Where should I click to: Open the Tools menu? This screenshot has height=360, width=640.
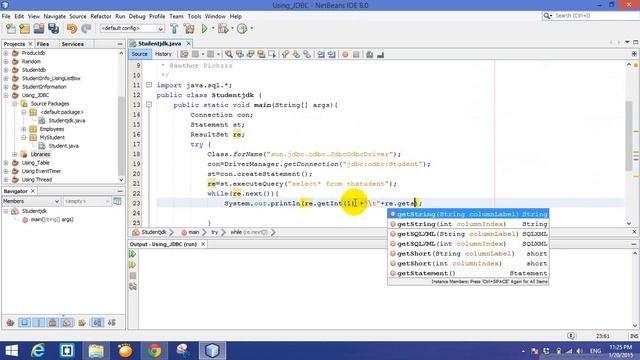(194, 16)
